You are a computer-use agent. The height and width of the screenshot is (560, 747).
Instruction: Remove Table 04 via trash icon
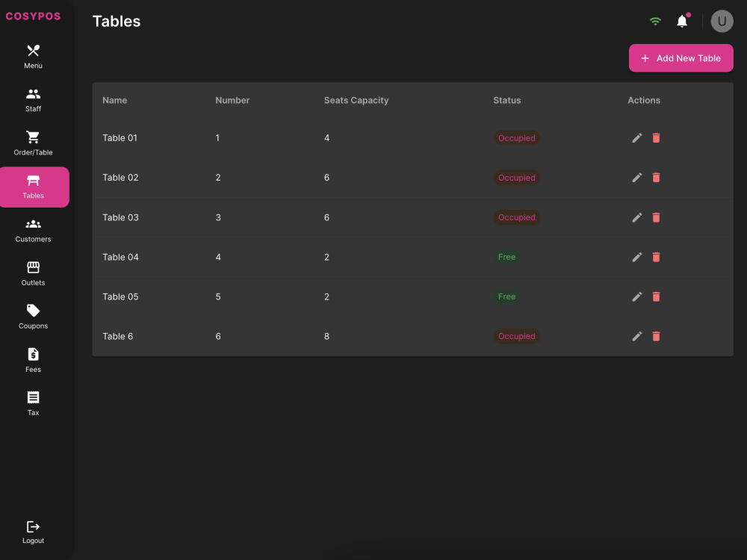(x=656, y=257)
